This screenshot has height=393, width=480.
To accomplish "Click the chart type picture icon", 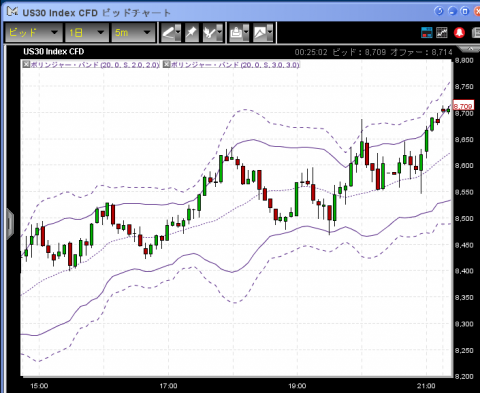I will pyautogui.click(x=260, y=33).
